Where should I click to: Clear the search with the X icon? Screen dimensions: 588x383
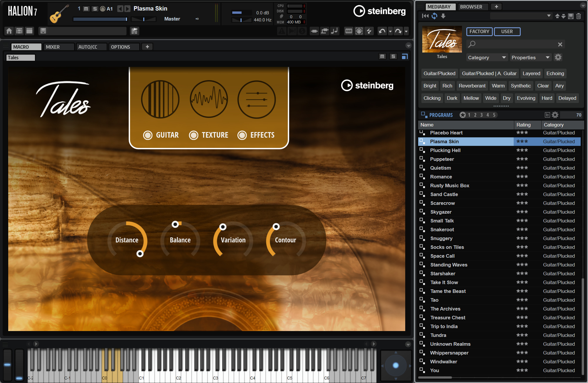[x=560, y=44]
